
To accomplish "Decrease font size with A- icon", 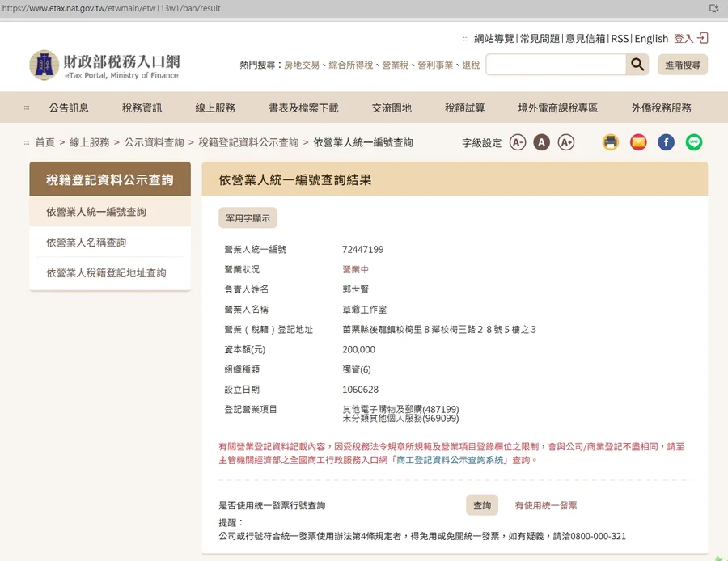I will 518,142.
